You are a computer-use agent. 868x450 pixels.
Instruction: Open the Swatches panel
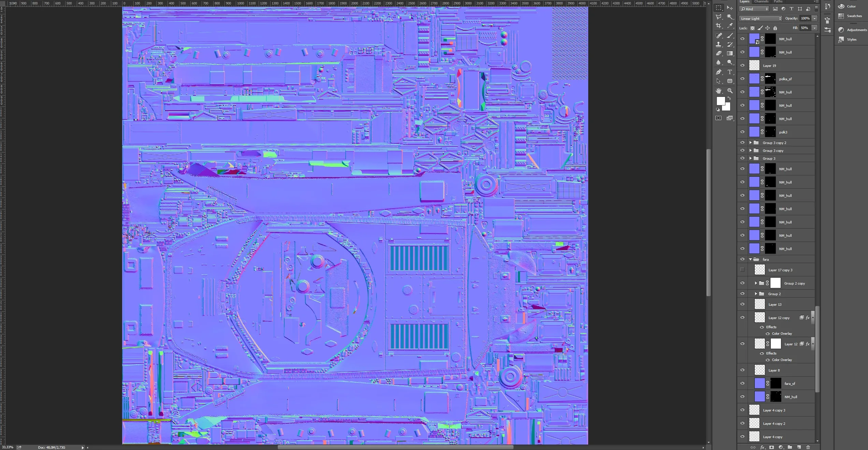(850, 16)
